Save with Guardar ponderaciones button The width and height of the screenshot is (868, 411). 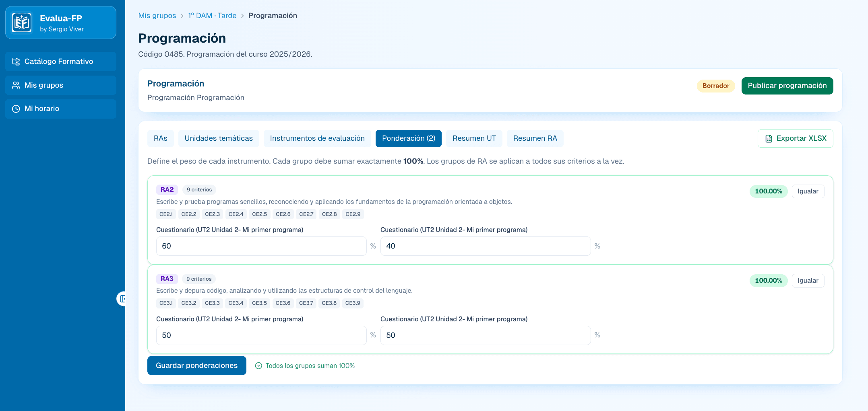[x=196, y=366]
